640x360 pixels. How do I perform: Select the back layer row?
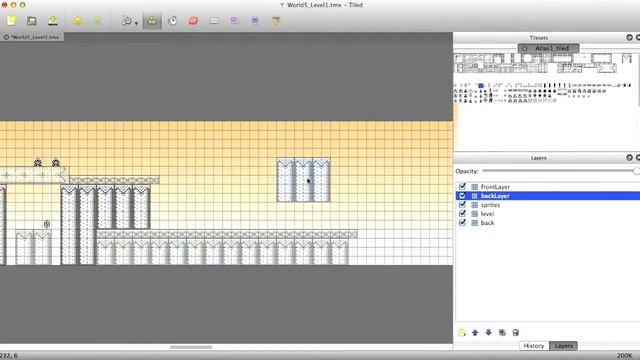click(x=547, y=222)
